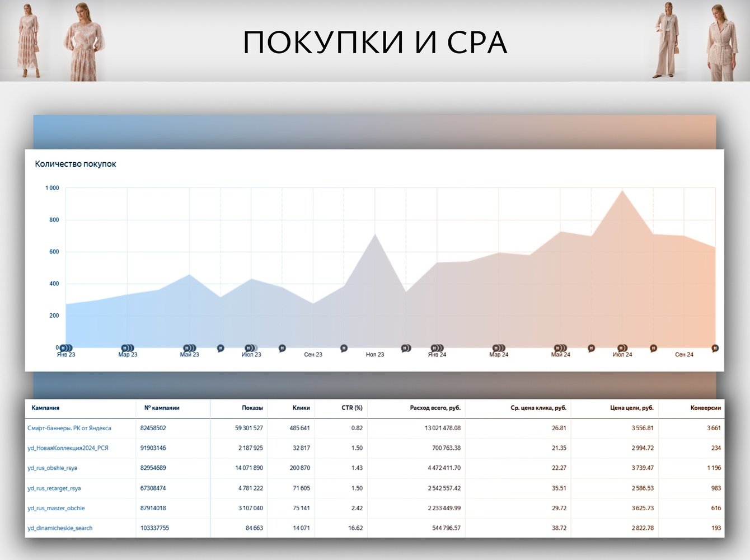Click the note marker between Июл 24 and Сен 24
Viewport: 750px width, 560px height.
click(x=653, y=348)
